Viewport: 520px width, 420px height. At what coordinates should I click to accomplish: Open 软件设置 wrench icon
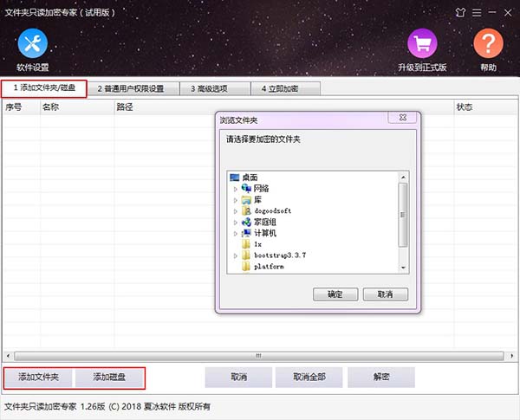(x=32, y=43)
